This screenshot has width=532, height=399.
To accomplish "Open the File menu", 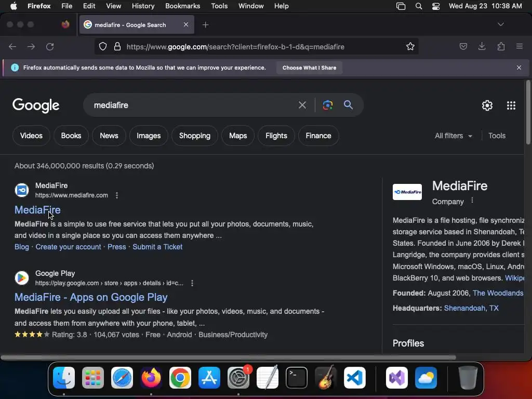I will pyautogui.click(x=66, y=6).
